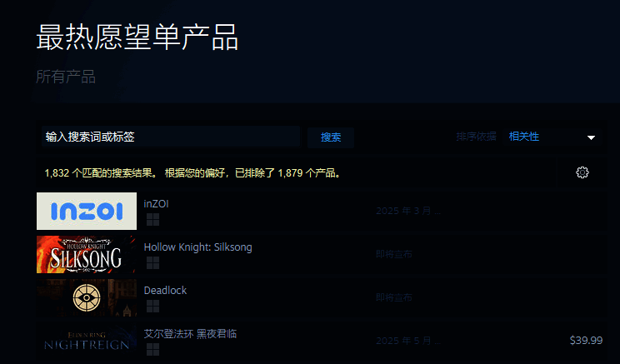The image size is (620, 364).
Task: Open search preferences gear icon
Action: [x=582, y=172]
